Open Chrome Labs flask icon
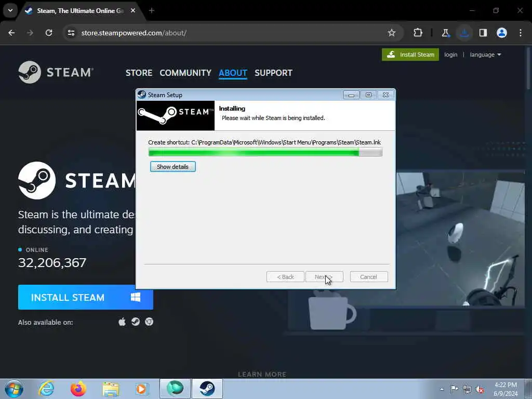 coord(445,33)
